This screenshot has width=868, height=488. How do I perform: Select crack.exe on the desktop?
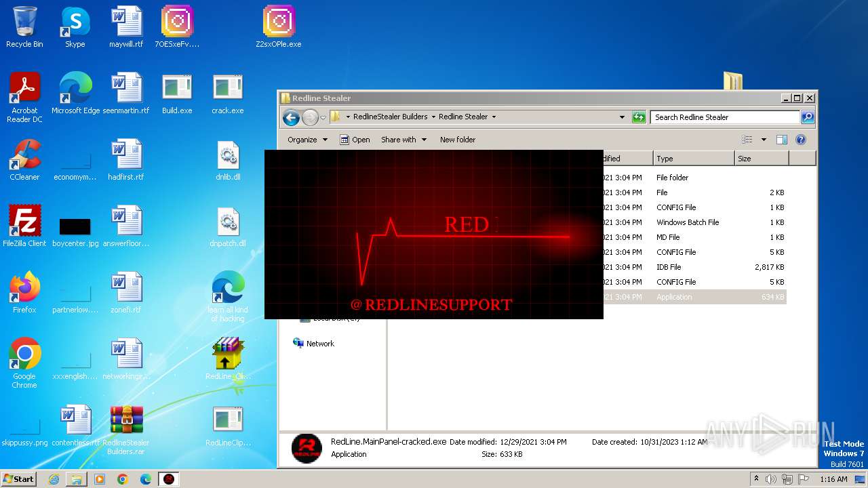pos(228,94)
